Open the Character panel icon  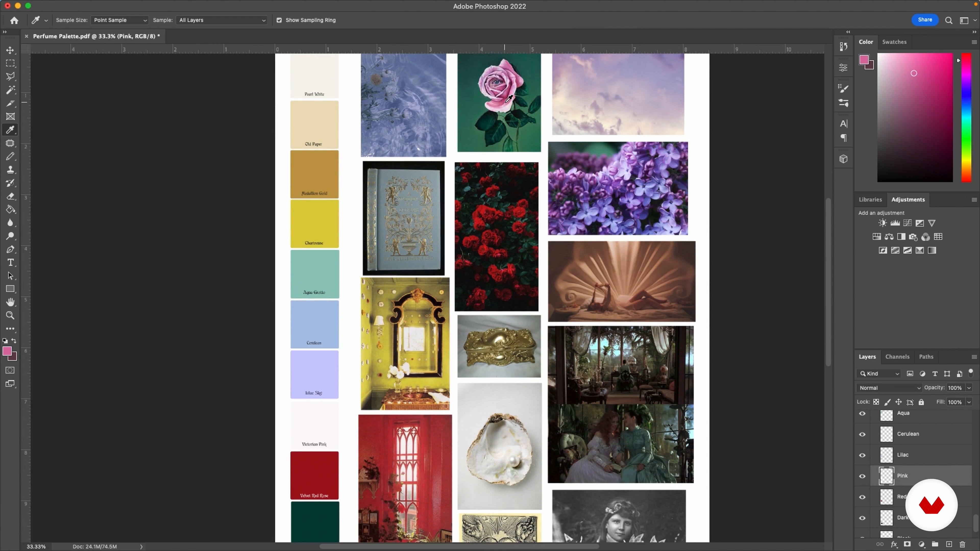pyautogui.click(x=843, y=123)
